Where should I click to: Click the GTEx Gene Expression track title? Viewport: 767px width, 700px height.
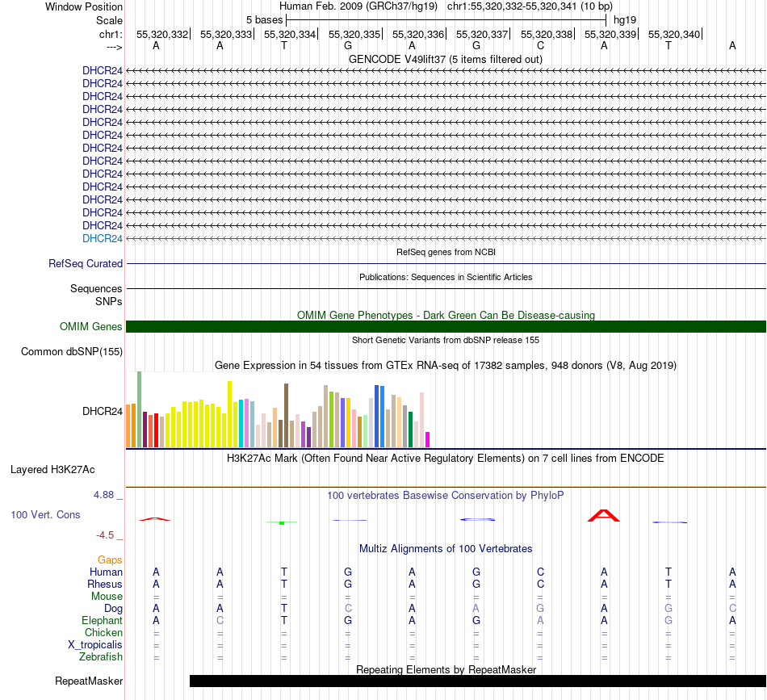tap(446, 366)
